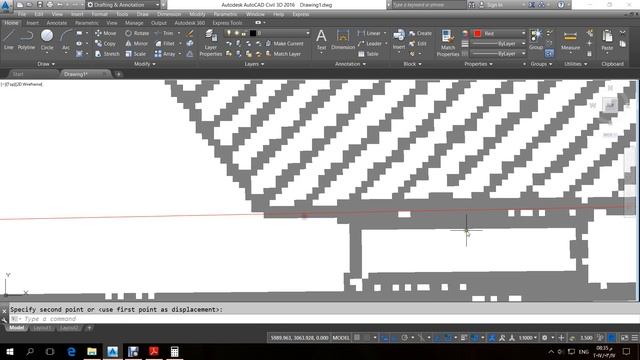
Task: Click the Mirror tool
Action: pyautogui.click(x=136, y=43)
